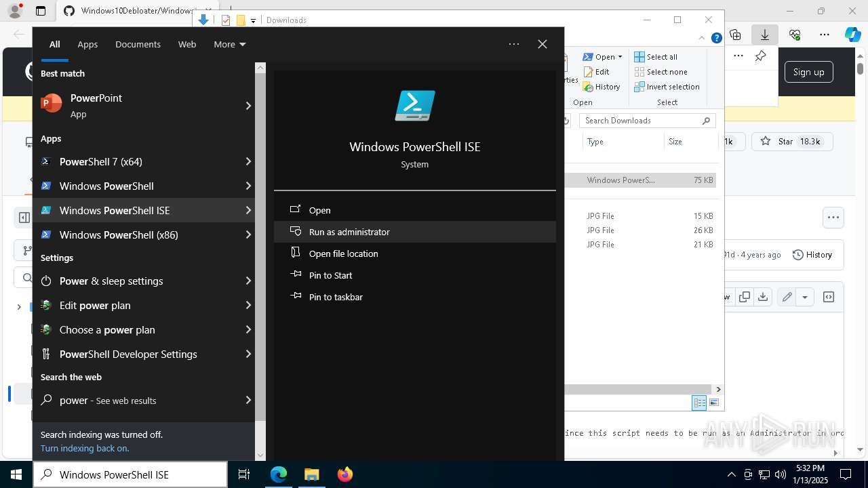Open Edge settings and more menu

[x=825, y=35]
